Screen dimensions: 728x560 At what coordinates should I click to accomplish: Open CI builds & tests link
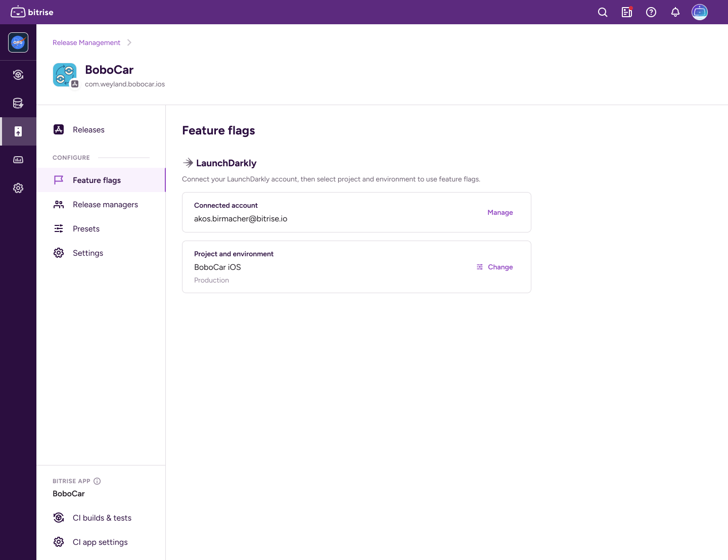tap(102, 518)
